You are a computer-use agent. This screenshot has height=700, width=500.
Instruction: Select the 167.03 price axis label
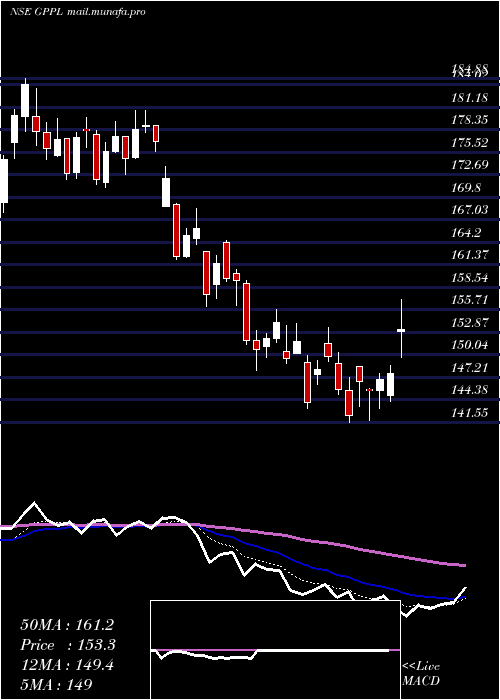pyautogui.click(x=469, y=210)
